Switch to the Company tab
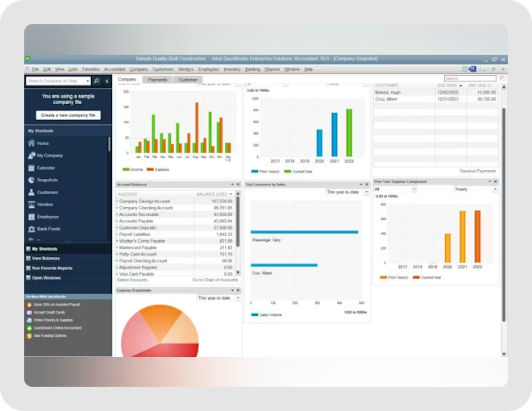 (x=127, y=79)
